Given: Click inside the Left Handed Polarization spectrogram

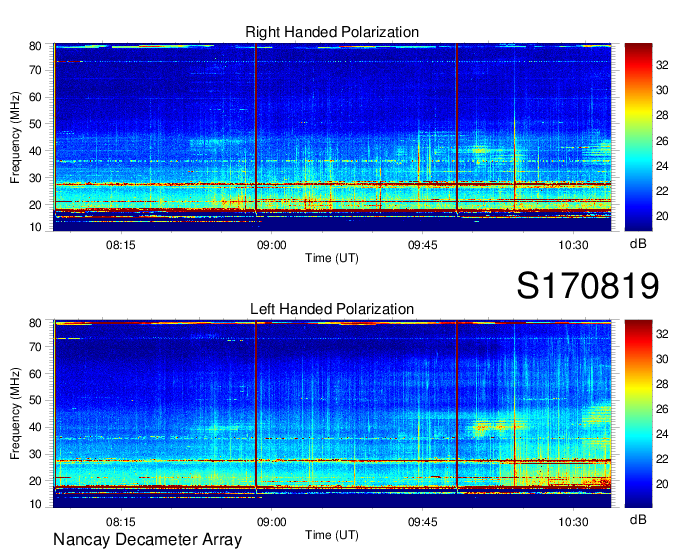Looking at the screenshot, I should 332,414.
